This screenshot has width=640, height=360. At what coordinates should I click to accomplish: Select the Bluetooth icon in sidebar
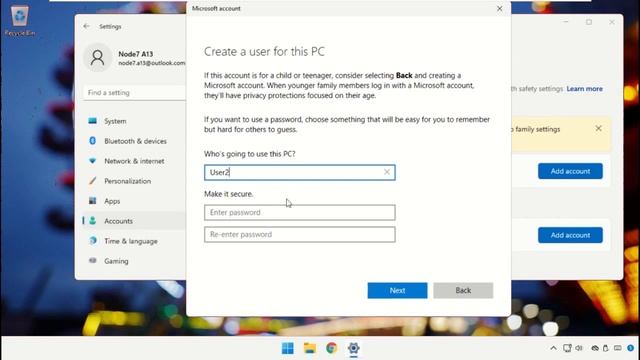coord(93,141)
